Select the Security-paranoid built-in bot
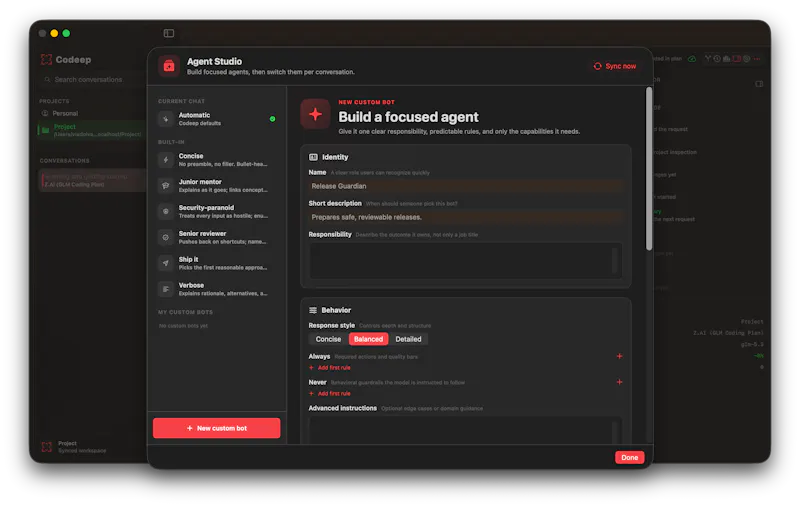Image resolution: width=800 pixels, height=508 pixels. pyautogui.click(x=217, y=211)
